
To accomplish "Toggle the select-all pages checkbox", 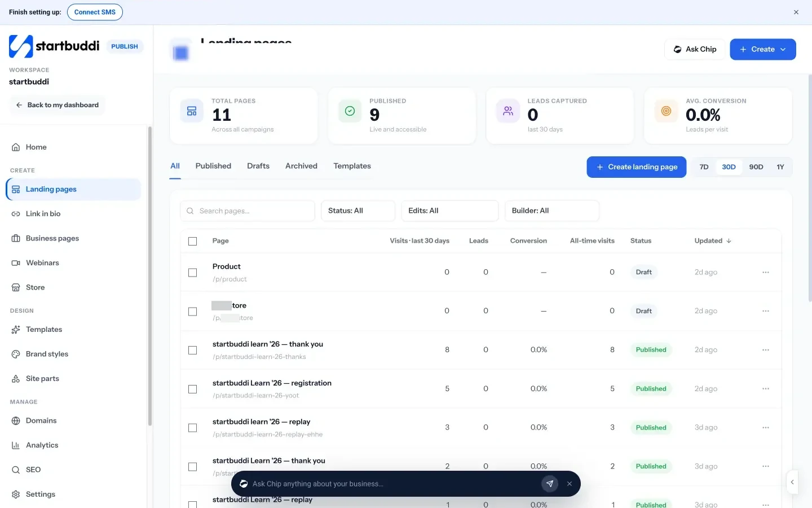I will (193, 241).
